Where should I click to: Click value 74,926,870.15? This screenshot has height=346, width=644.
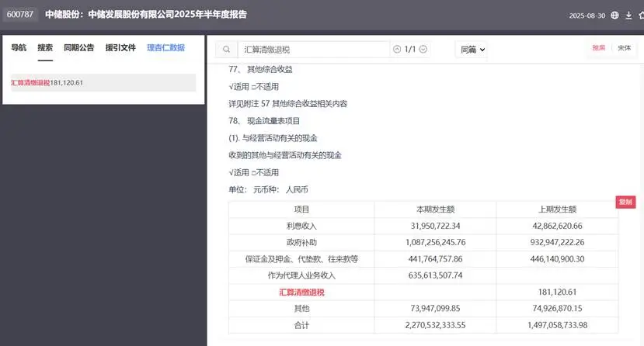[557, 308]
